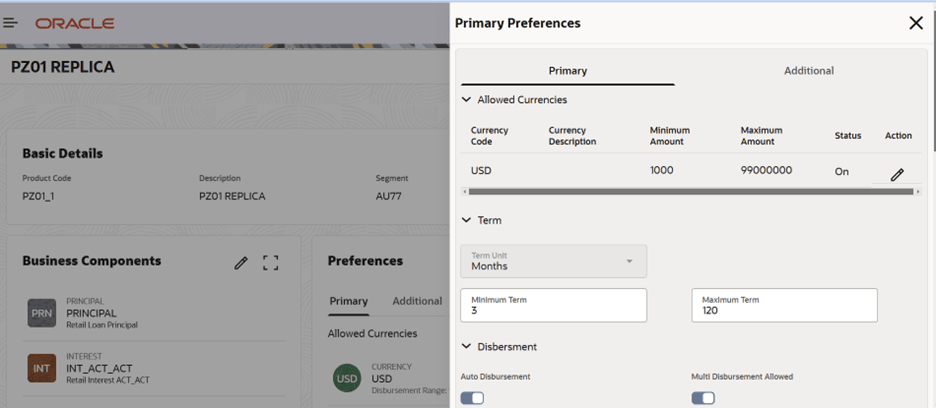
Task: Toggle Multi Disbursement Allowed switch
Action: coord(703,398)
